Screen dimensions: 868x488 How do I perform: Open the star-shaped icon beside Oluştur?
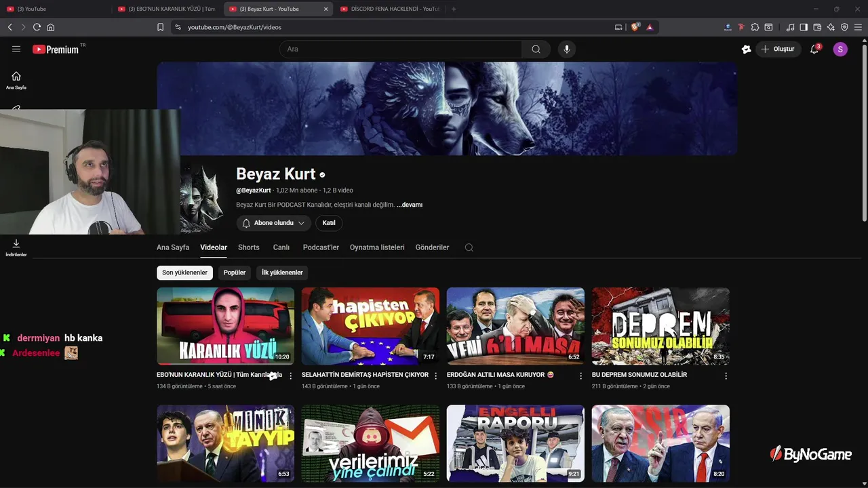point(746,49)
